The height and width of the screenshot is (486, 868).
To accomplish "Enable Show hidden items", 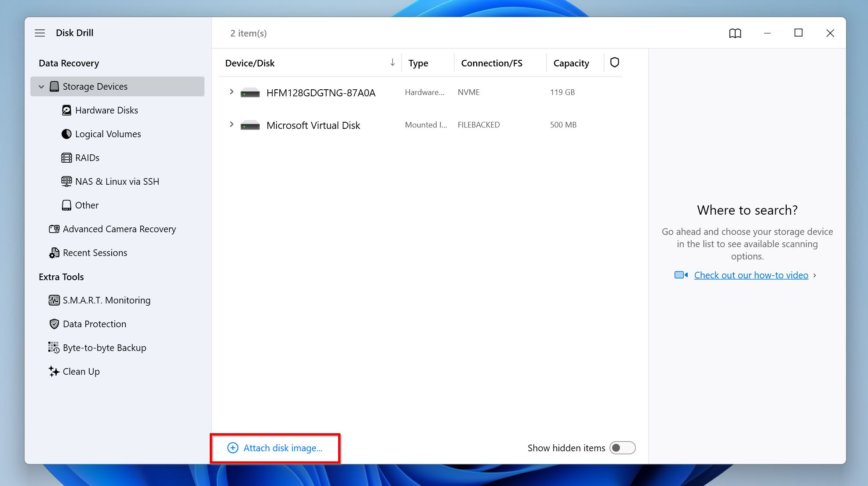I will [623, 448].
